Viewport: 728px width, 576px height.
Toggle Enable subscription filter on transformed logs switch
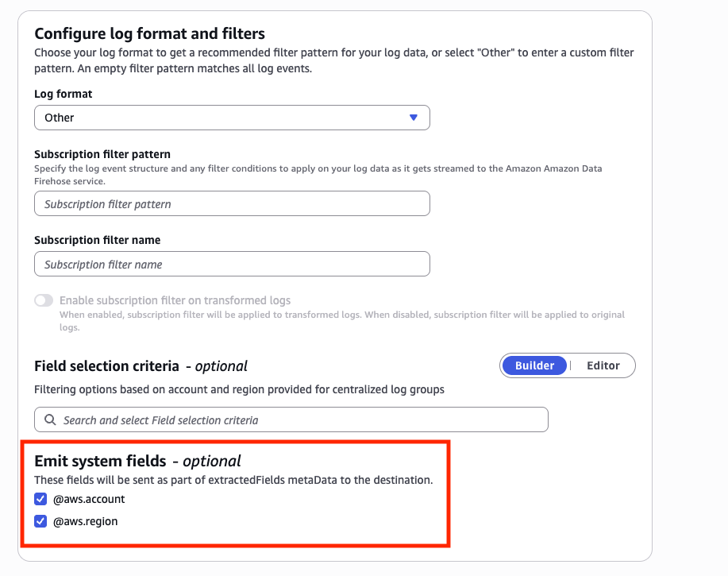44,300
